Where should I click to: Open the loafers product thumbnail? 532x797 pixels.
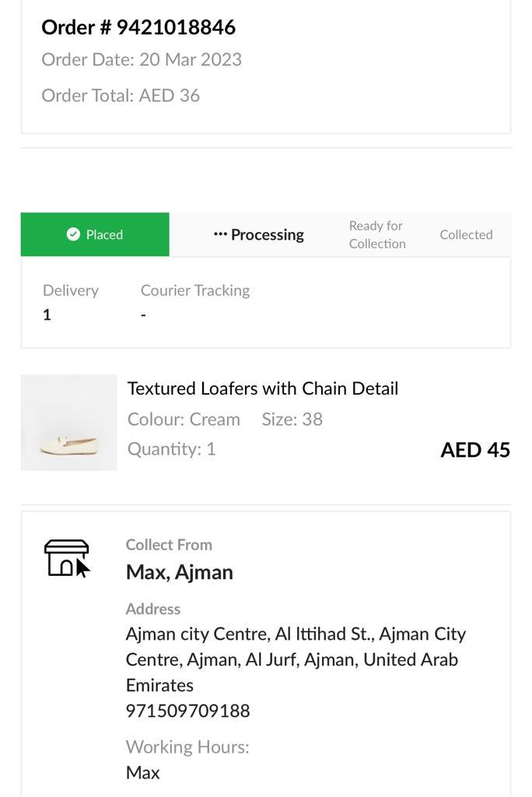(68, 423)
